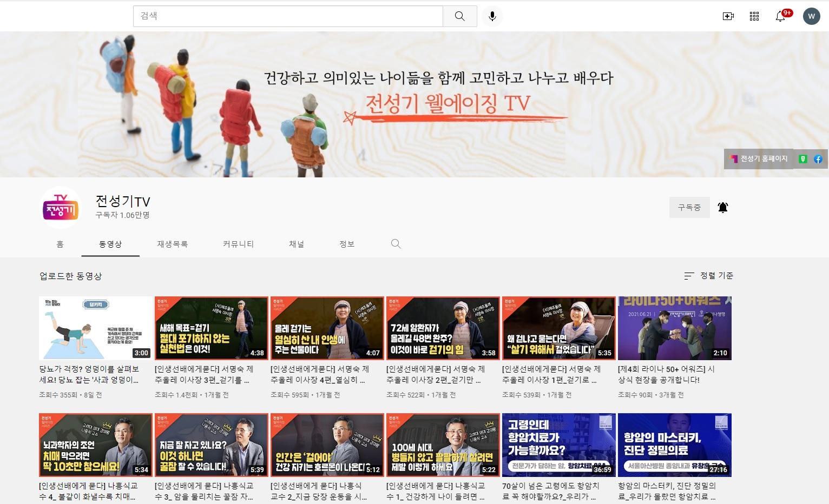Open title 서명숙 제주올레 이사장 1편
This screenshot has height=504, width=829.
pos(551,374)
